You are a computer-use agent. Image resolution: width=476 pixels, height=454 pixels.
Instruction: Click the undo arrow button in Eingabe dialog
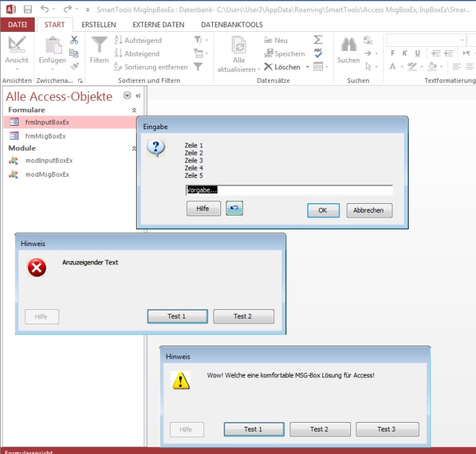click(x=235, y=208)
